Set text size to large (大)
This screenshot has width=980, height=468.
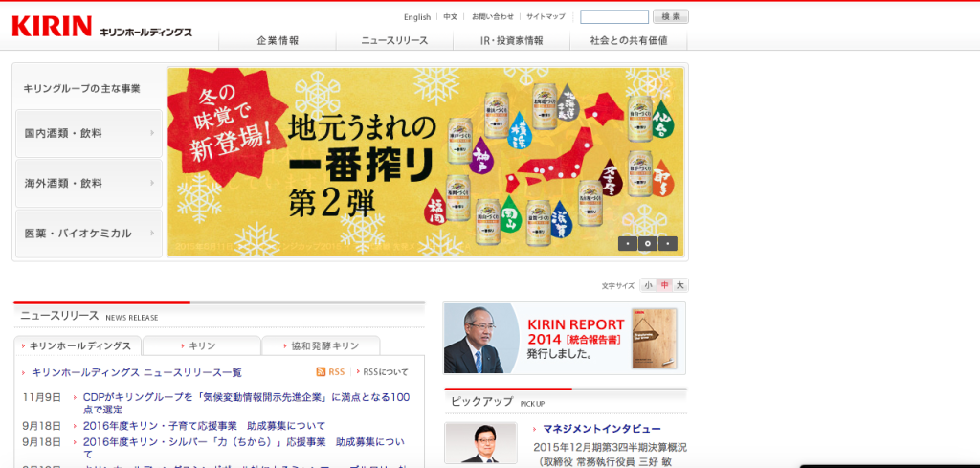point(679,285)
